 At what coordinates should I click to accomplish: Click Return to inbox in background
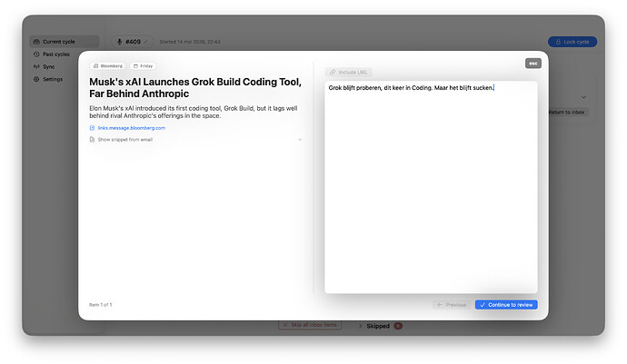[x=567, y=113]
